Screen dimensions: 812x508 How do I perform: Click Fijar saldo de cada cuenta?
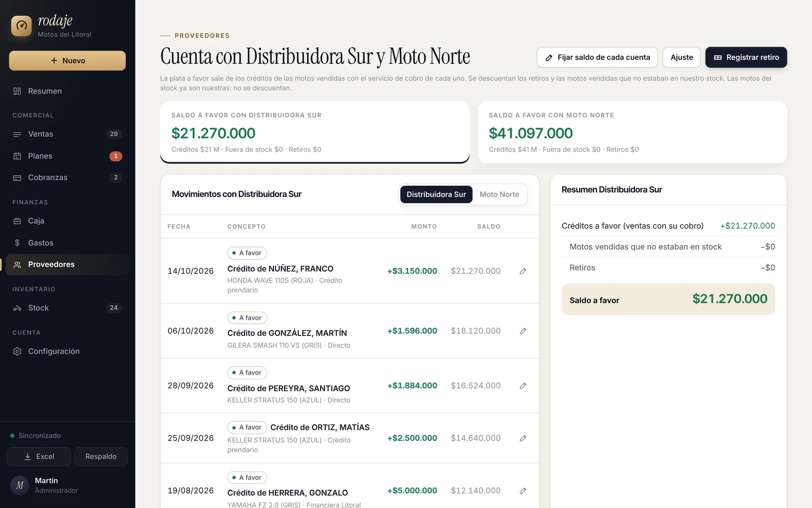(597, 57)
